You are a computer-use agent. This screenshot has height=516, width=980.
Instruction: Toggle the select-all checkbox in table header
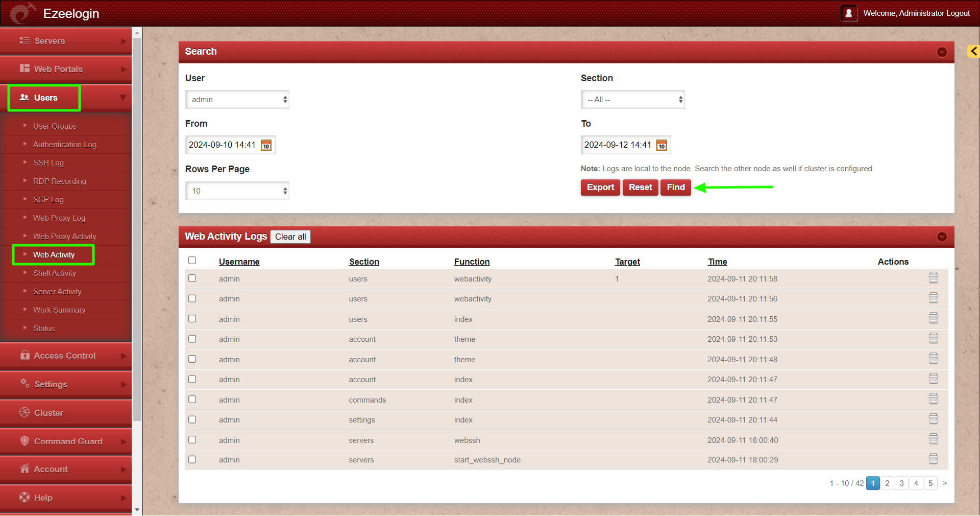pos(192,261)
